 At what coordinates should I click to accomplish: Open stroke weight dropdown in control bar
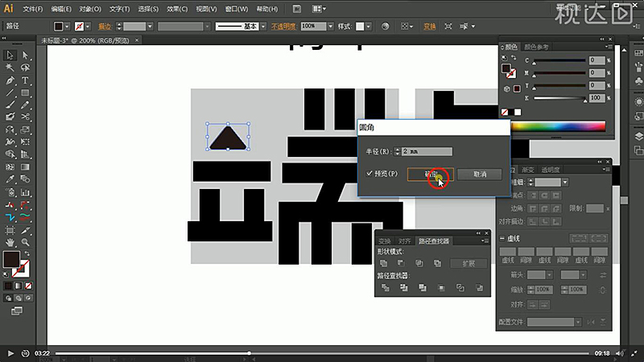150,27
